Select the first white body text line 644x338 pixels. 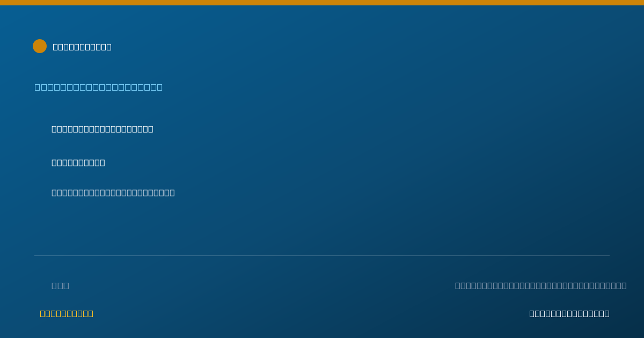pos(103,129)
